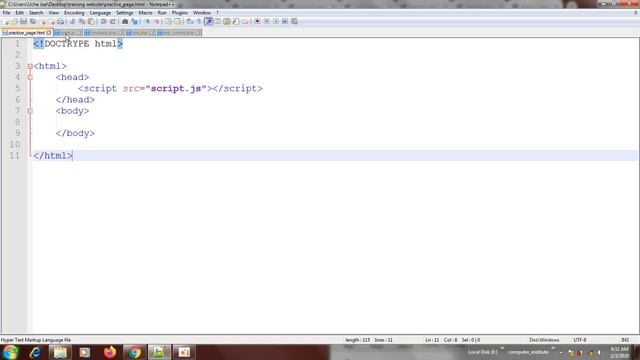This screenshot has height=360, width=640.
Task: Click the UTF-8 encoding status field
Action: (x=580, y=340)
